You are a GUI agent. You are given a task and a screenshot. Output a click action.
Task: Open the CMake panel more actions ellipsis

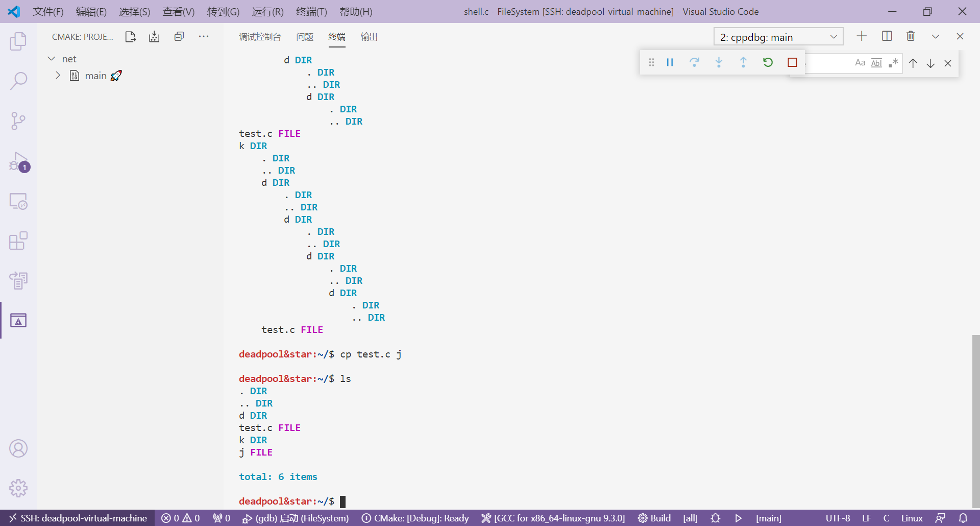pyautogui.click(x=204, y=37)
